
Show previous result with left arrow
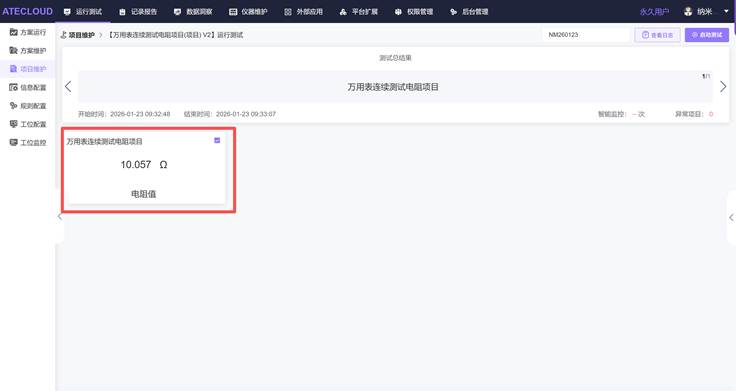pyautogui.click(x=68, y=86)
